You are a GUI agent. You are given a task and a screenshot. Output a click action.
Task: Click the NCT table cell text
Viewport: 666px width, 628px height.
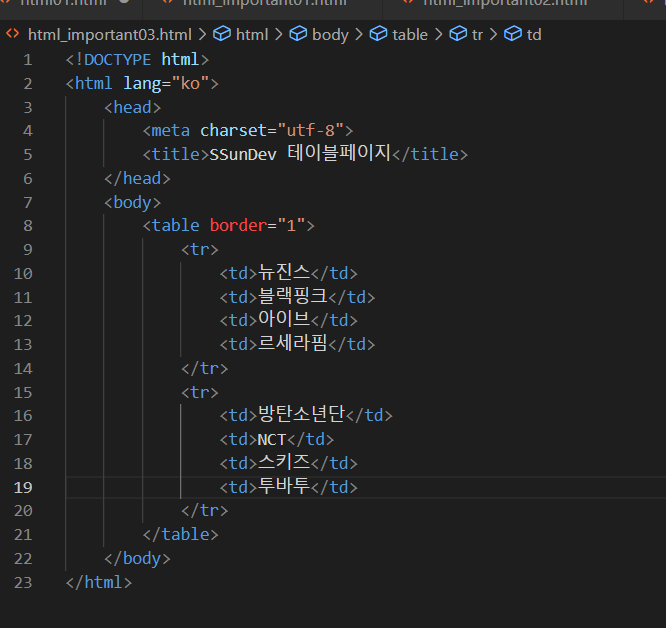pos(272,439)
